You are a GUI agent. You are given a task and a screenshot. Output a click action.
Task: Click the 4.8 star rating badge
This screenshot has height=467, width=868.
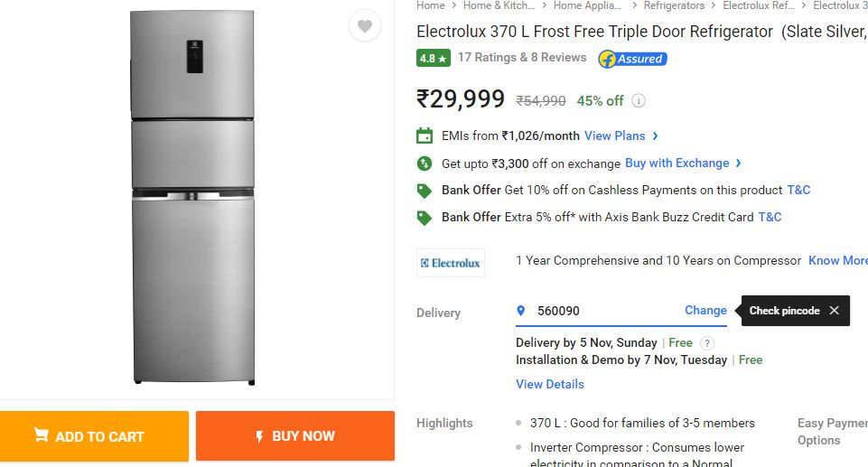click(x=433, y=59)
